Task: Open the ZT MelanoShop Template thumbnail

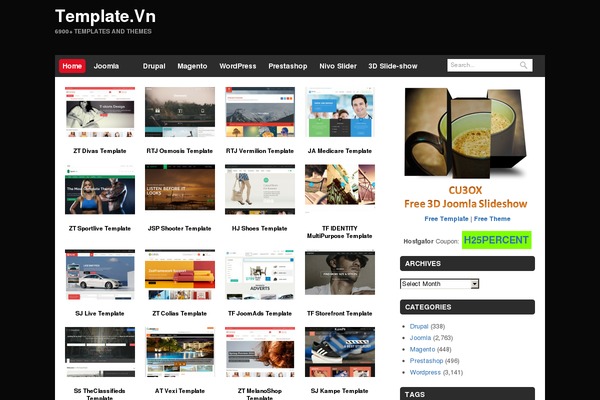Action: [x=260, y=352]
